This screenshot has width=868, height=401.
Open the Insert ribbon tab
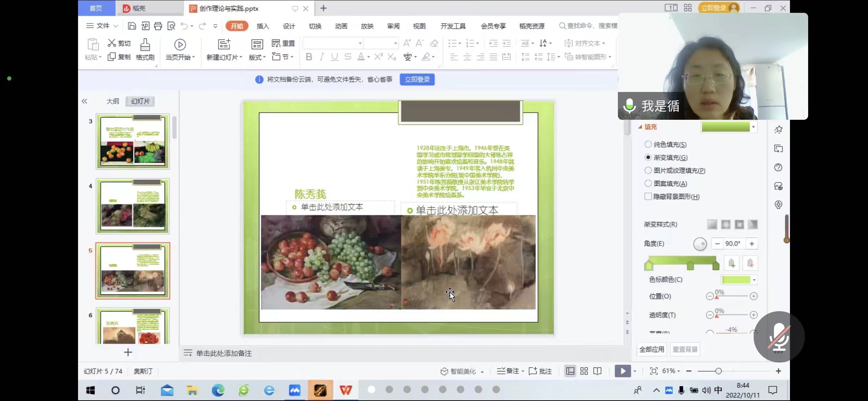263,26
